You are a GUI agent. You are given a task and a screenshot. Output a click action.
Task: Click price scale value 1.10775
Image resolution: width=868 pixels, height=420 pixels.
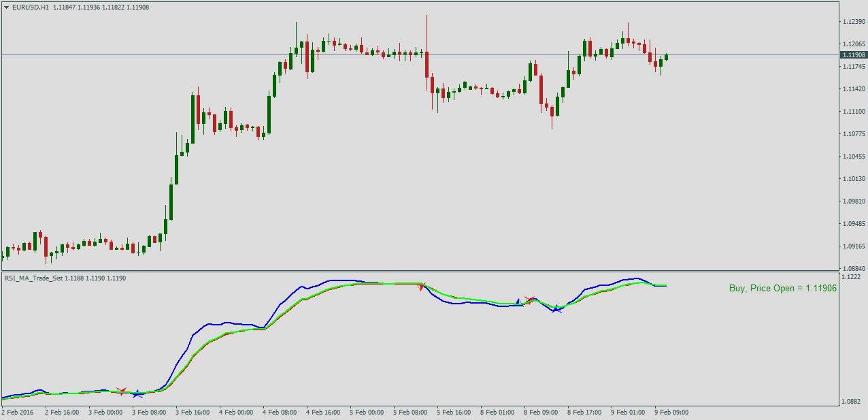pyautogui.click(x=853, y=133)
